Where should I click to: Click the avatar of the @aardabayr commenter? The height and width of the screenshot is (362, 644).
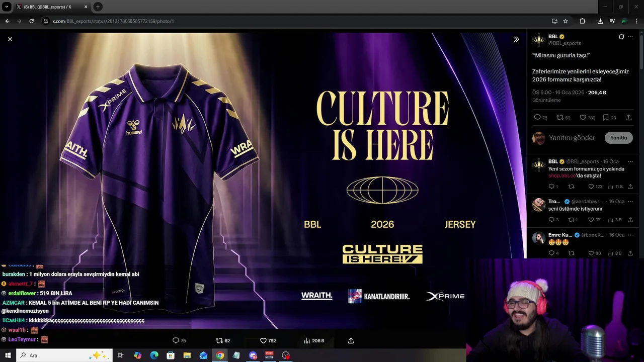pos(539,204)
